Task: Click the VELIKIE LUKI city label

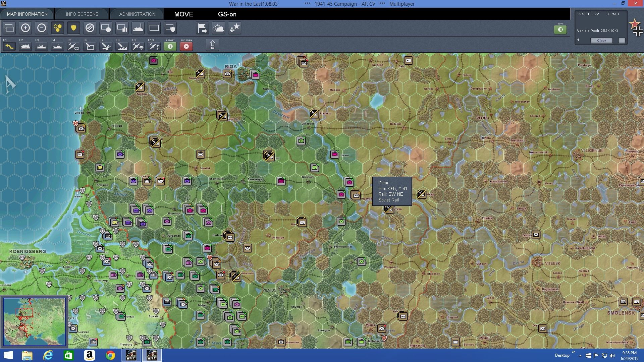Action: 592,150
